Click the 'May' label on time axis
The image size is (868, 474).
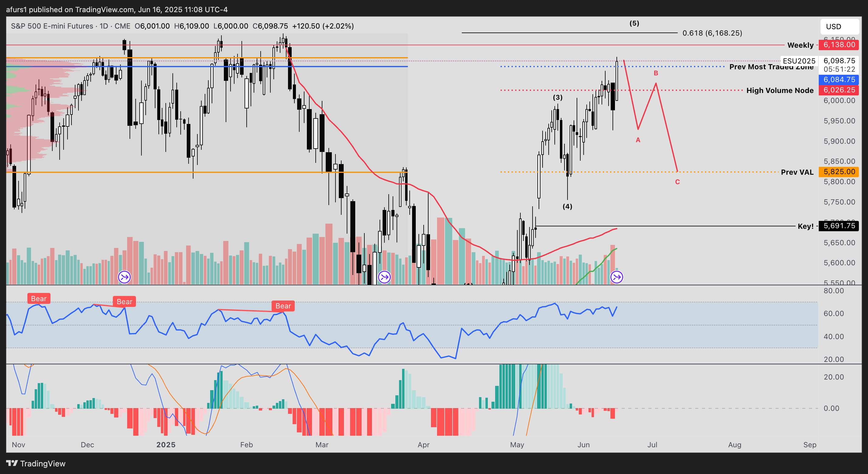click(x=517, y=445)
